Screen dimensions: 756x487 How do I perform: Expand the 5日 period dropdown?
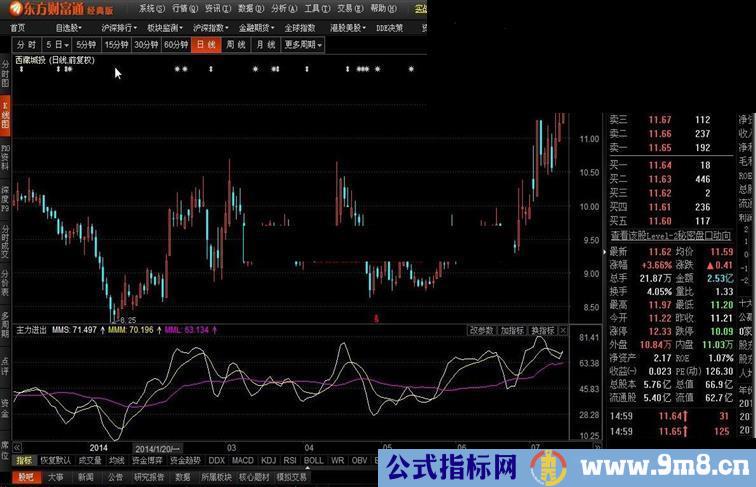tap(58, 45)
